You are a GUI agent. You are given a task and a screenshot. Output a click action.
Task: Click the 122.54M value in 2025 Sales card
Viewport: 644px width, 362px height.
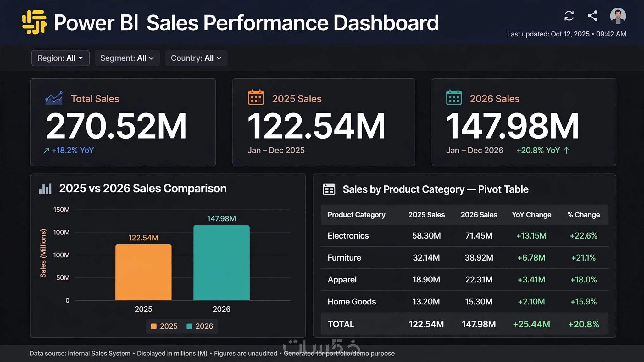tap(316, 126)
